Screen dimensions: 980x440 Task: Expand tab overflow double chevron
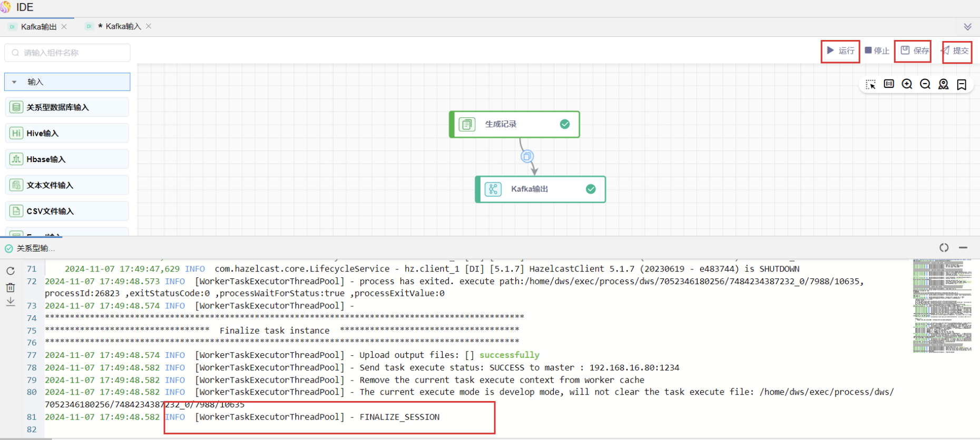[967, 27]
